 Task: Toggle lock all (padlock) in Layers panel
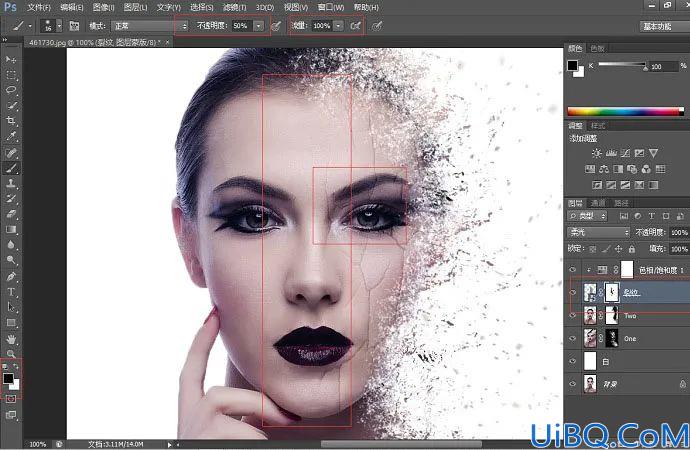pos(632,249)
